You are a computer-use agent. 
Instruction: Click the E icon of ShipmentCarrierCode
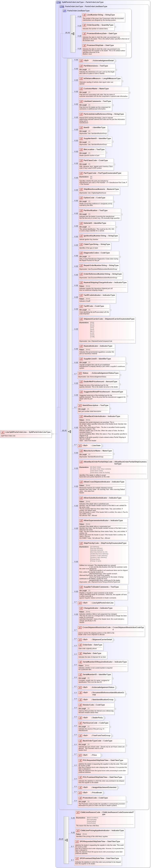click(81, 319)
